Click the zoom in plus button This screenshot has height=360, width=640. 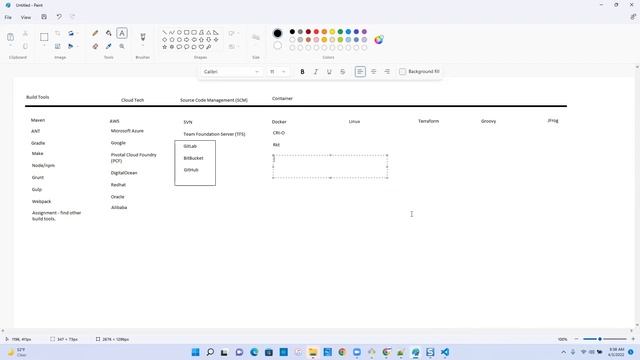[x=633, y=339]
